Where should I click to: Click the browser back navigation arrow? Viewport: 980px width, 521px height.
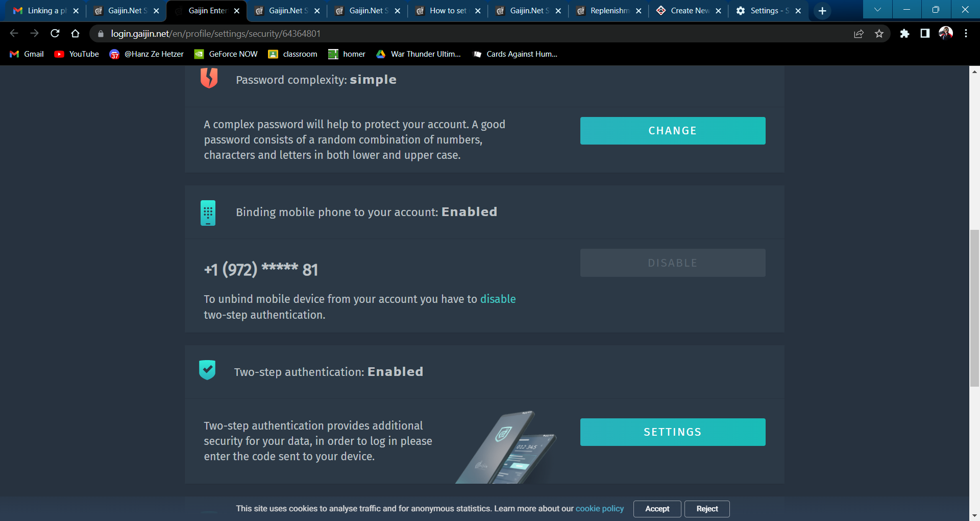coord(14,33)
